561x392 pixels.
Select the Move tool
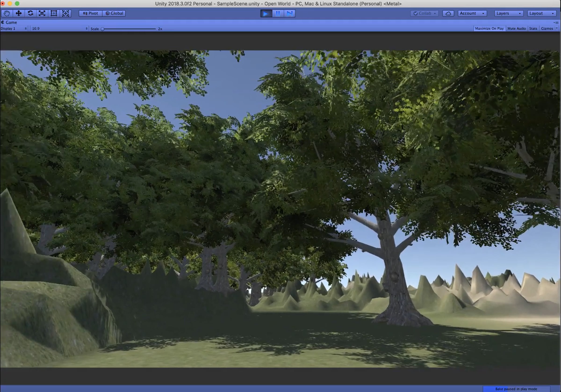18,13
